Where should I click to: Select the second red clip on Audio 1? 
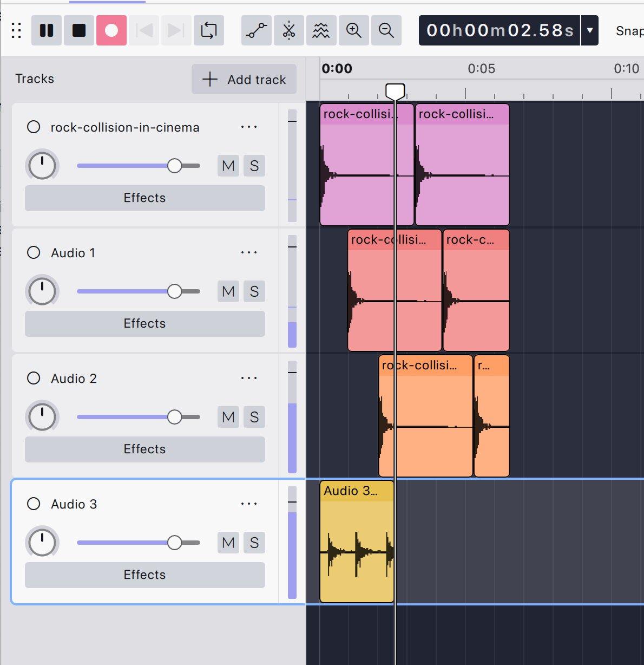tap(476, 290)
